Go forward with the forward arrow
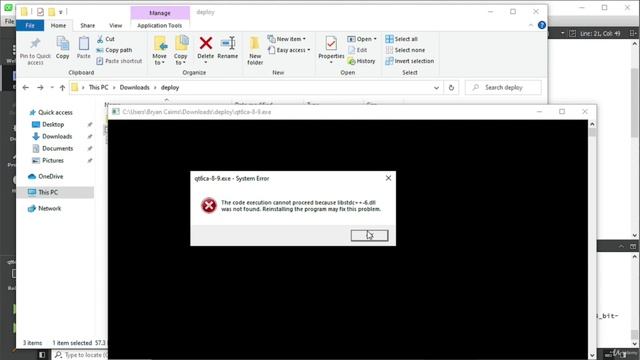Image resolution: width=640 pixels, height=360 pixels. [x=40, y=87]
